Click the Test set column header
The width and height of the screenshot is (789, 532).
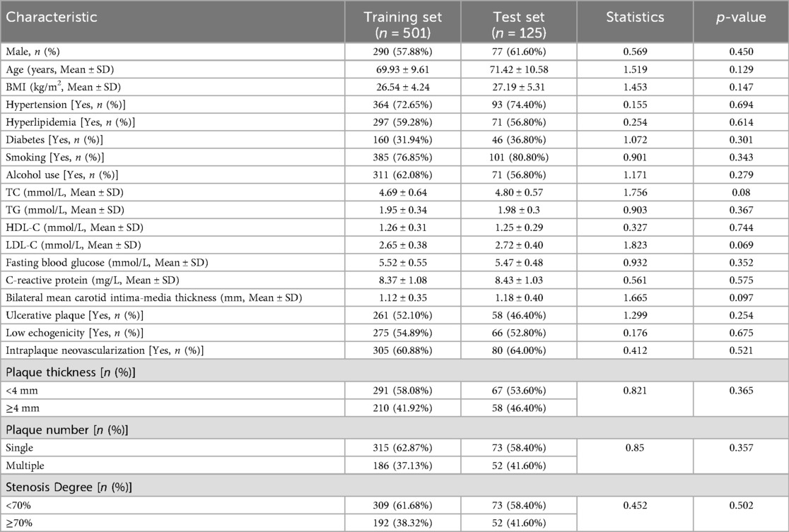coord(518,25)
